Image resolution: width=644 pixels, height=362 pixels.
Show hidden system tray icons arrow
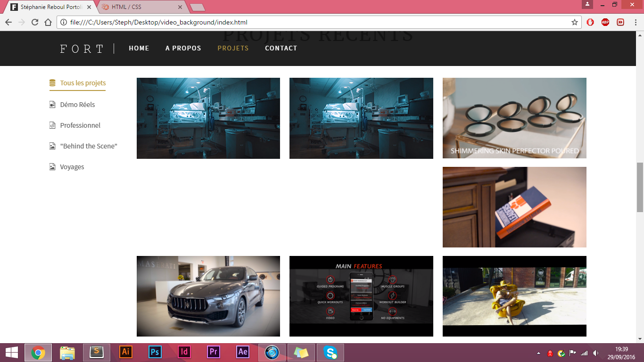click(538, 353)
